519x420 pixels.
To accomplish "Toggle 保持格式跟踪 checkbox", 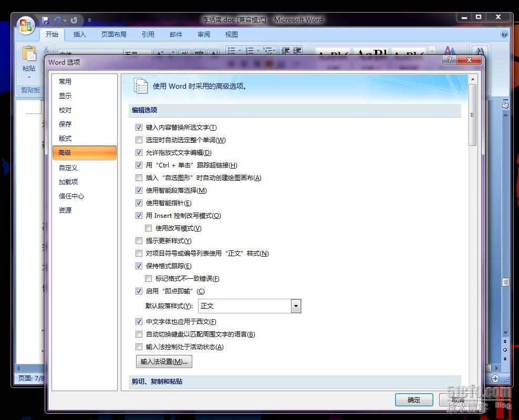I will tap(139, 266).
